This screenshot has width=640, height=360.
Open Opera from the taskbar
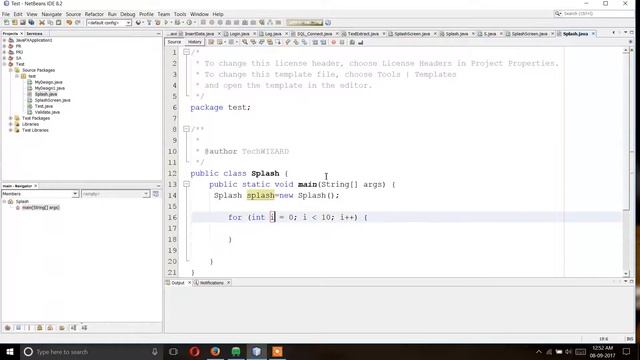194,351
